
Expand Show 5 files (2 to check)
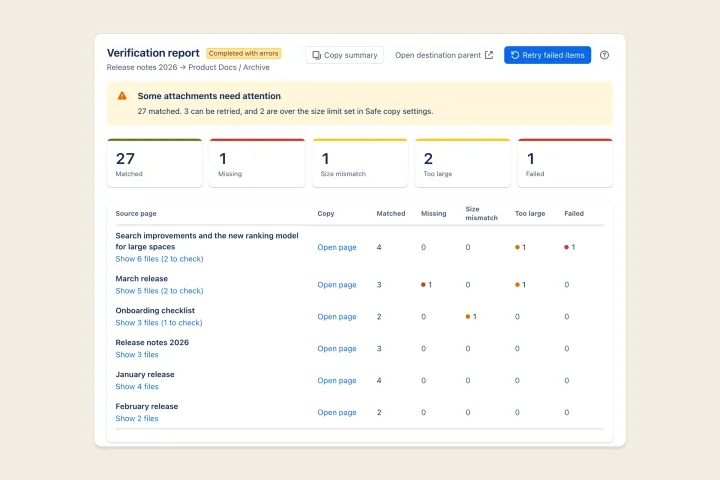pos(159,291)
